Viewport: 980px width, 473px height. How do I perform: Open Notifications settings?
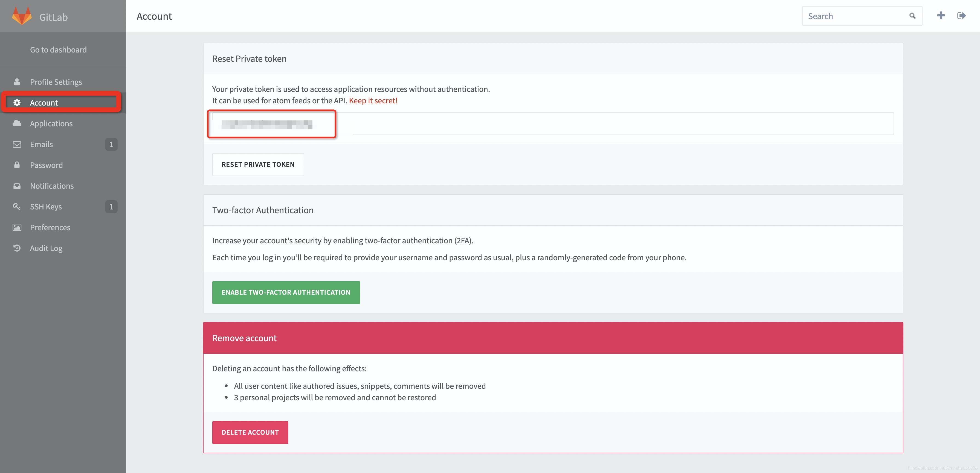click(63, 186)
